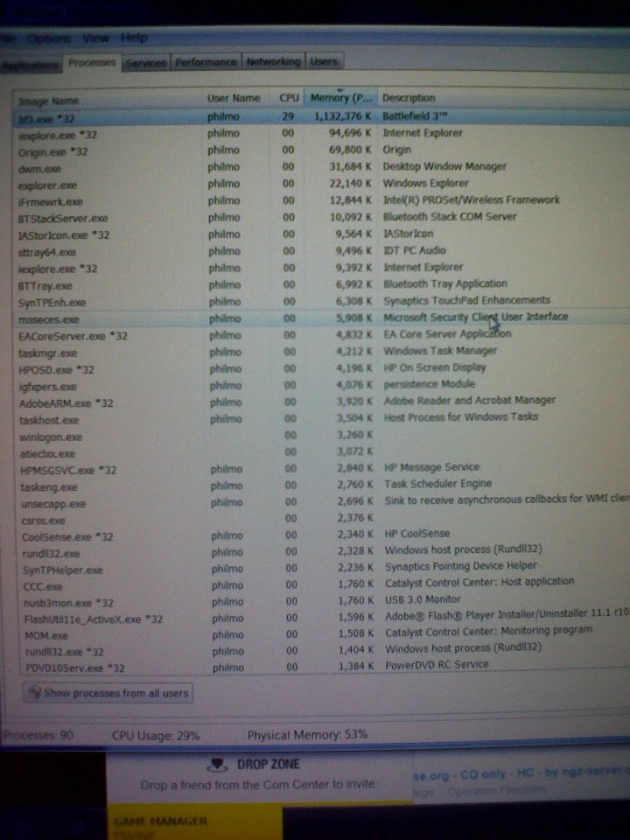Select the dwm.exe process
This screenshot has width=630, height=840.
39,169
